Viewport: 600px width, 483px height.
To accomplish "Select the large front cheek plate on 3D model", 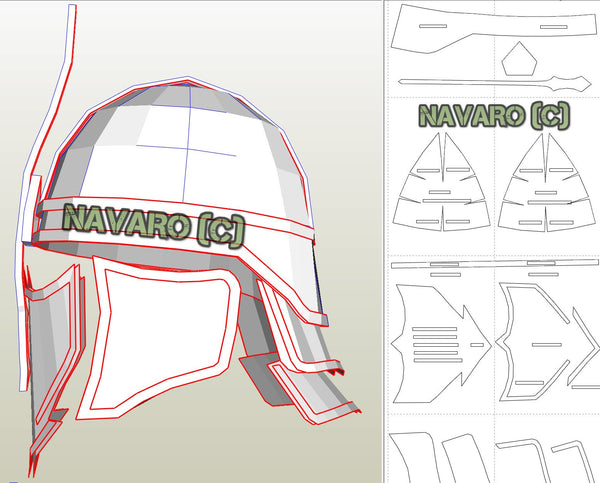I will (x=157, y=339).
